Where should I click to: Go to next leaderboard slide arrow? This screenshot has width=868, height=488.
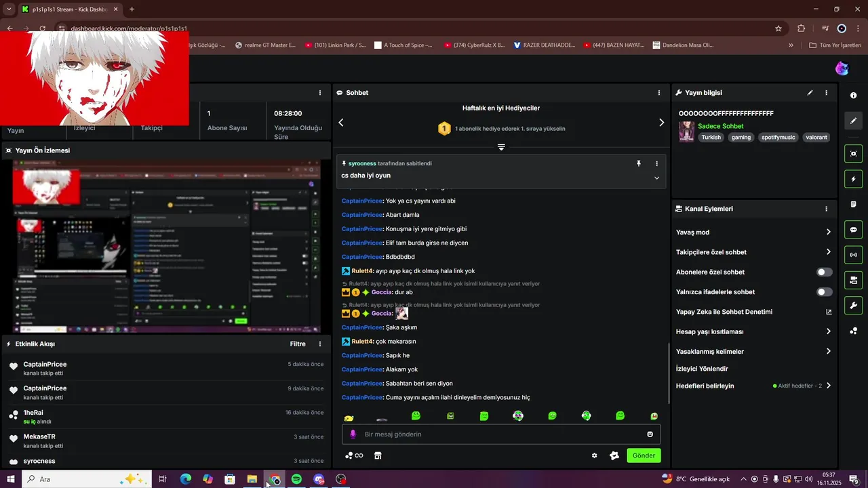(661, 123)
